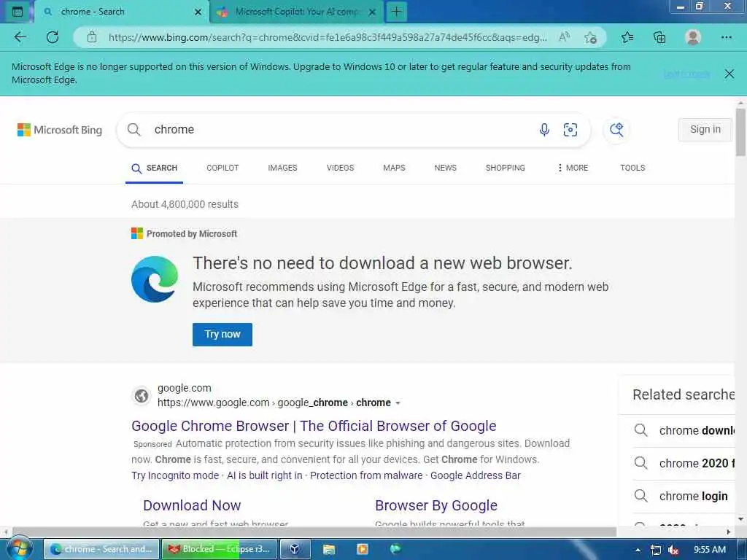747x560 pixels.
Task: Select related search 'chrome download'
Action: click(x=684, y=430)
